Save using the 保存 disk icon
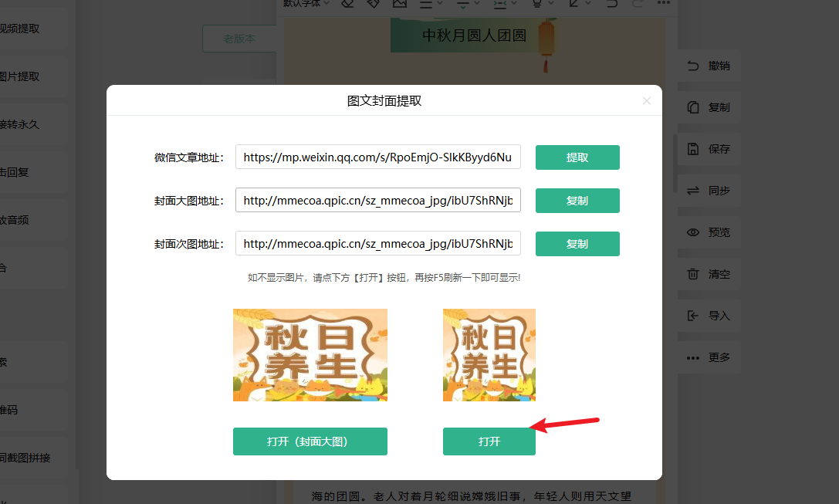 (693, 149)
